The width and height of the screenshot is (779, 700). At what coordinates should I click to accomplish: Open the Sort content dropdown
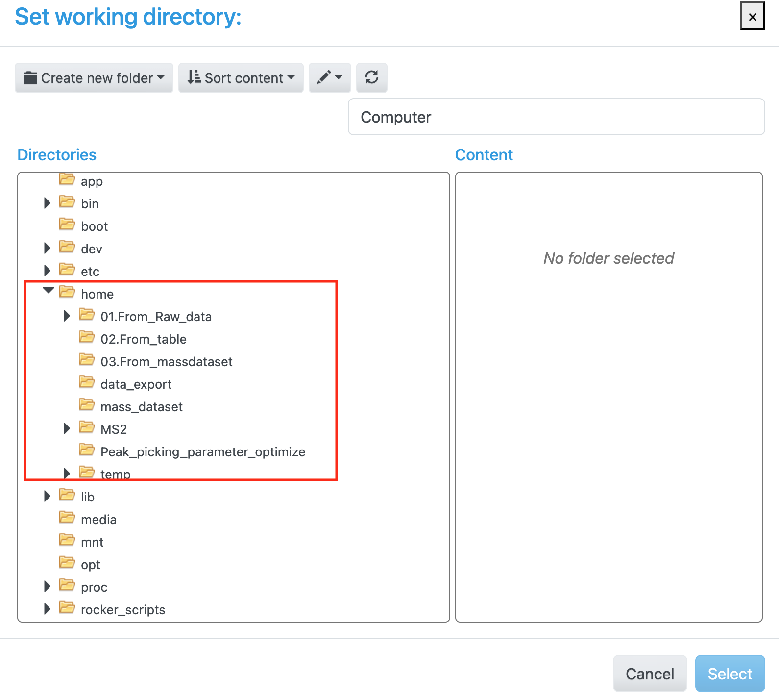click(241, 77)
